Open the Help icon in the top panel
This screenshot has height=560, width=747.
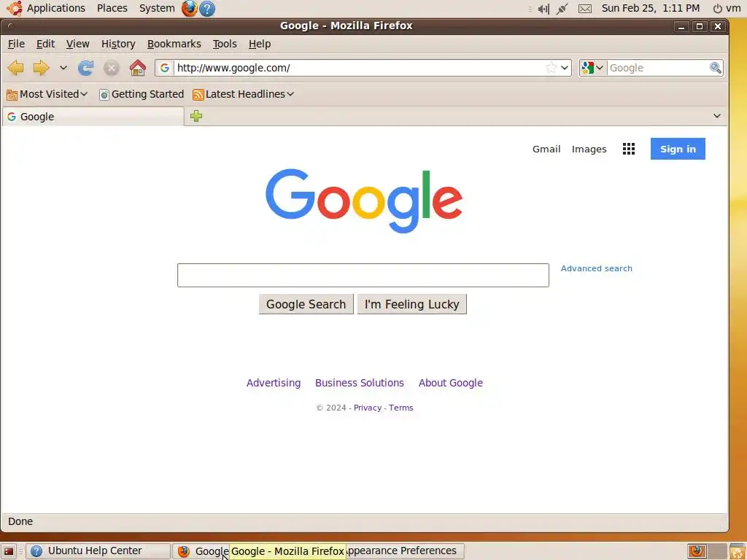pyautogui.click(x=206, y=9)
